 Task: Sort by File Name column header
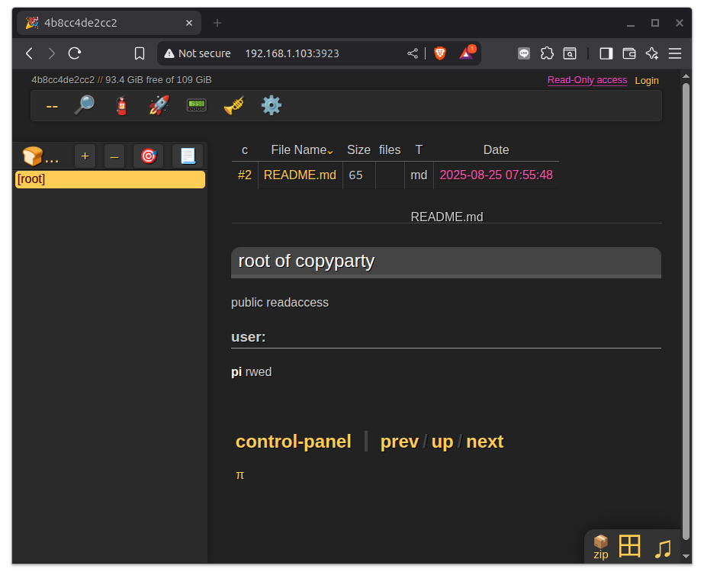pos(299,150)
